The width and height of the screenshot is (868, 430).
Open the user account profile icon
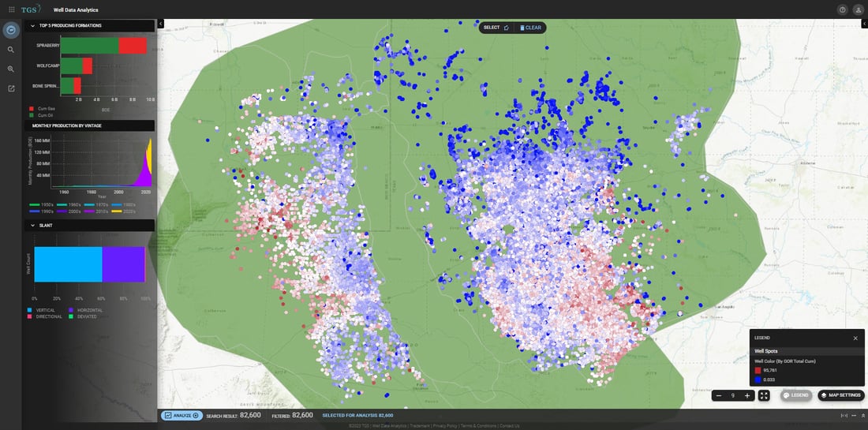(858, 9)
